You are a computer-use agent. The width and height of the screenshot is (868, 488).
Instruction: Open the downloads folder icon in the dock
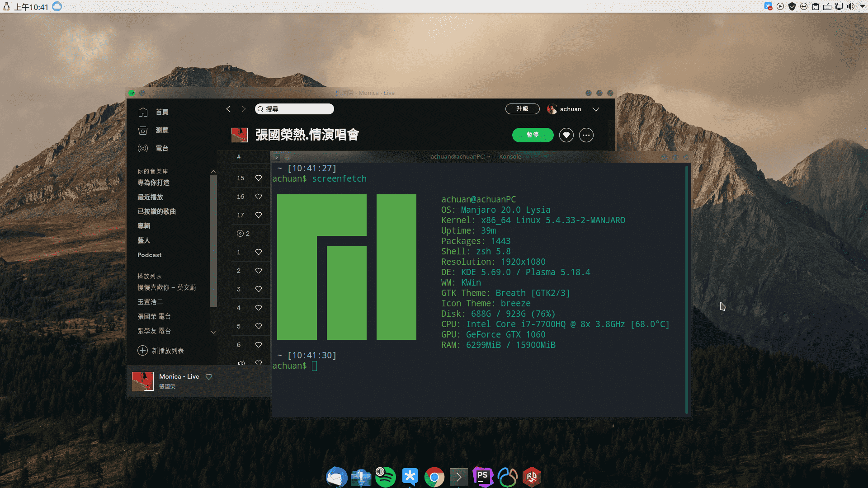(x=361, y=477)
